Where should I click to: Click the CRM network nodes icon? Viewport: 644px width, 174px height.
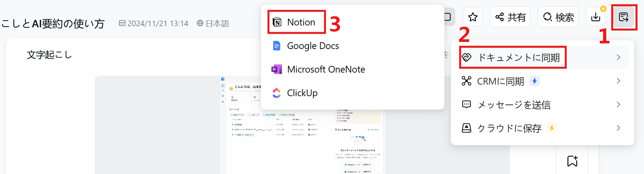[x=467, y=81]
